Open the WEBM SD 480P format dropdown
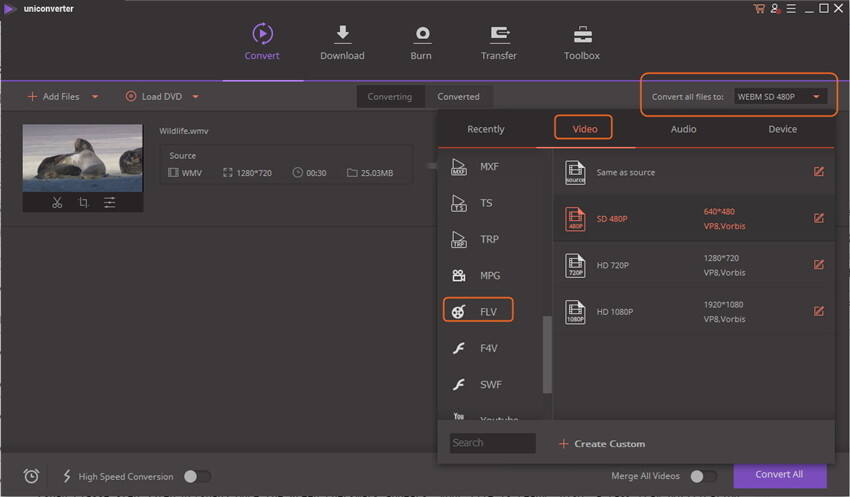 coord(781,96)
